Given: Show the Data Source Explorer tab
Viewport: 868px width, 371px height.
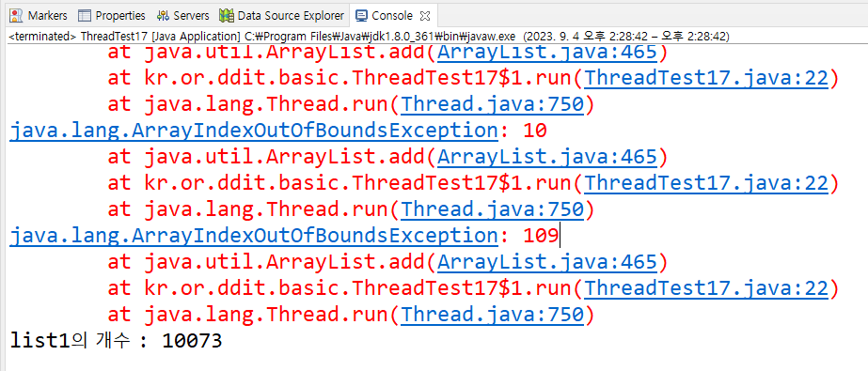Looking at the screenshot, I should click(281, 15).
